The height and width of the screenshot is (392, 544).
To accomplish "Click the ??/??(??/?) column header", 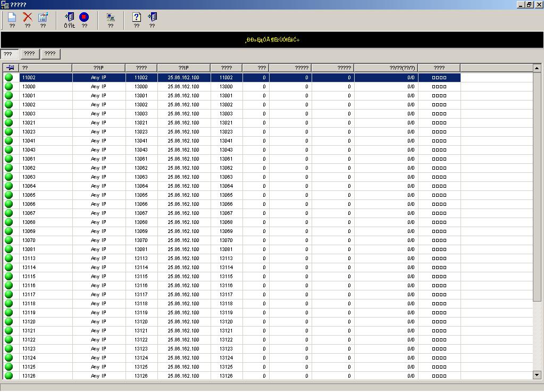I will 386,68.
